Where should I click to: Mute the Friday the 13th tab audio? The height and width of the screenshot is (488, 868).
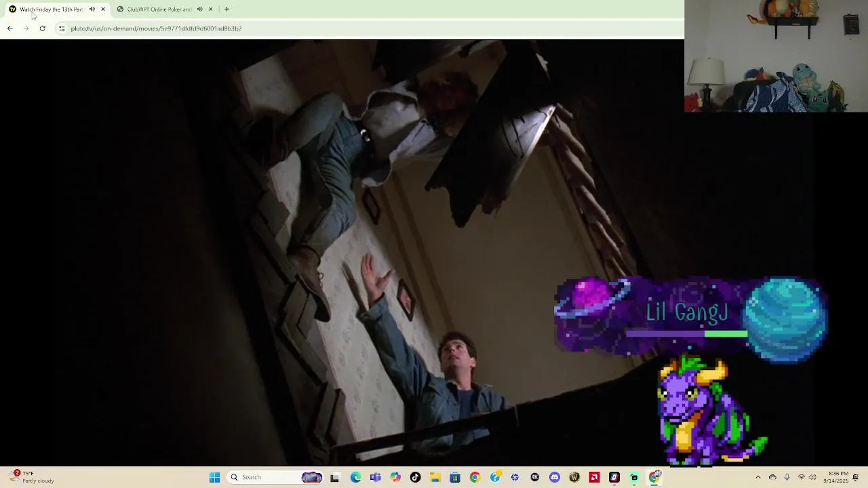coord(92,9)
